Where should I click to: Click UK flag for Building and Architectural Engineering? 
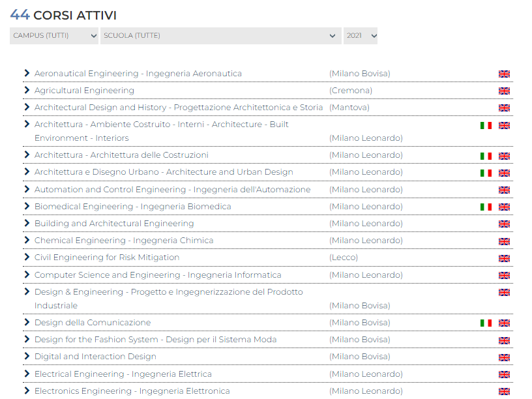coord(504,224)
